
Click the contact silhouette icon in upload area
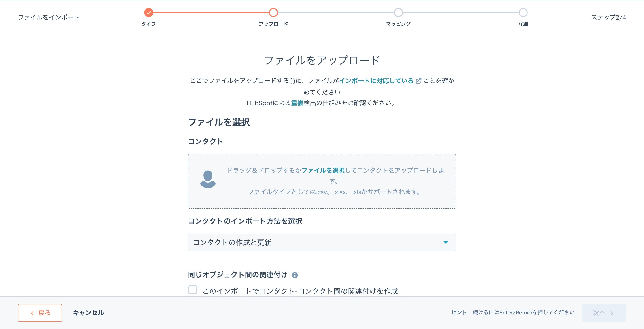(x=208, y=179)
